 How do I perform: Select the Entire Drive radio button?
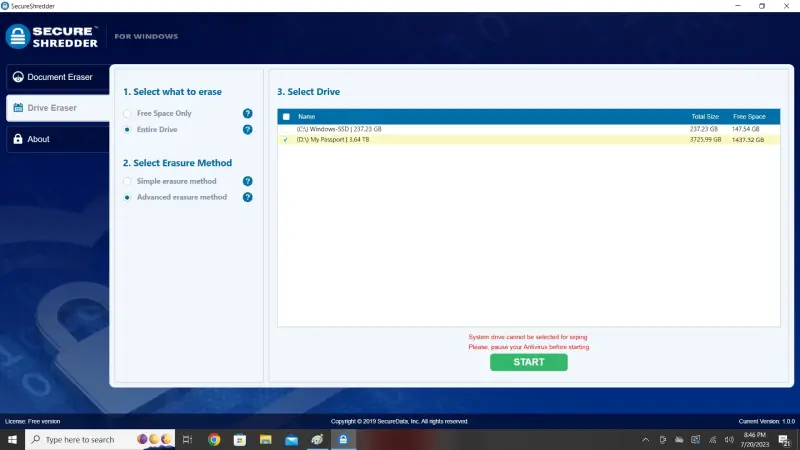pyautogui.click(x=127, y=130)
